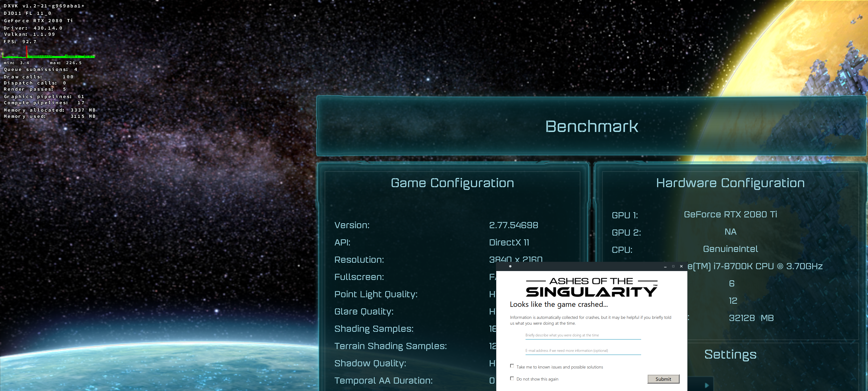Focus the 'Briefly describe what you were doing' field

click(583, 335)
